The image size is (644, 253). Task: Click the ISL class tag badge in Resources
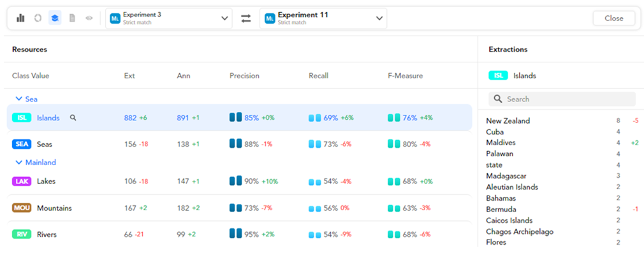(22, 118)
